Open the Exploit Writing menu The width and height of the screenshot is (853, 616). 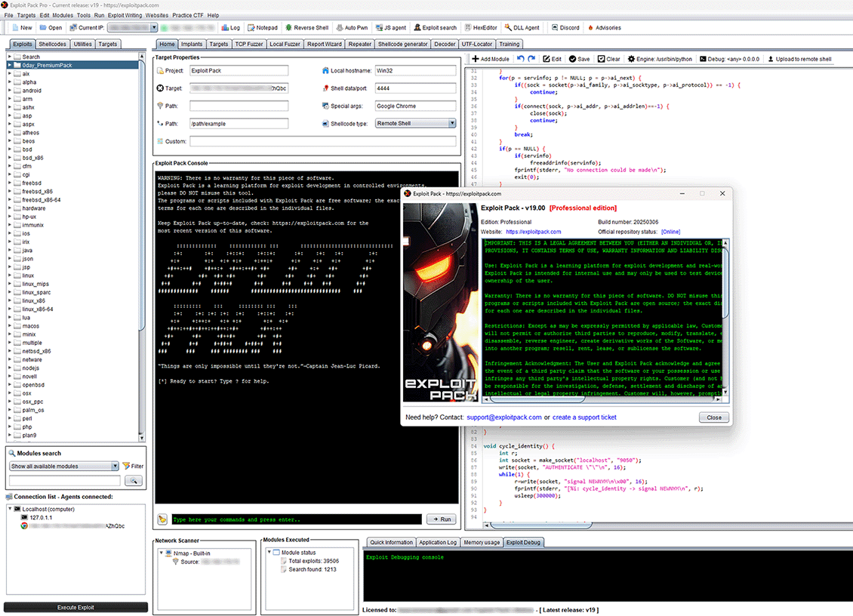[125, 15]
